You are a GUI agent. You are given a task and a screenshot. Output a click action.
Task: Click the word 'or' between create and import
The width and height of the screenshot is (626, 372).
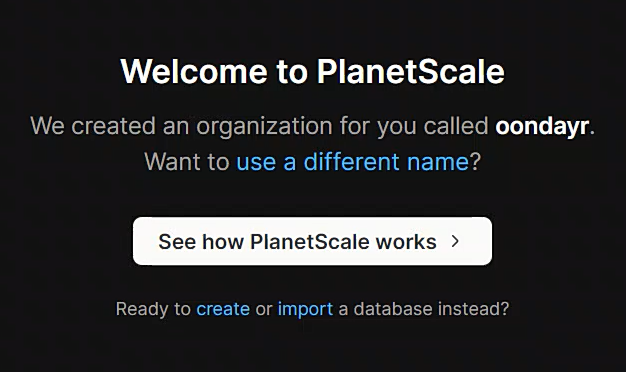click(x=263, y=310)
